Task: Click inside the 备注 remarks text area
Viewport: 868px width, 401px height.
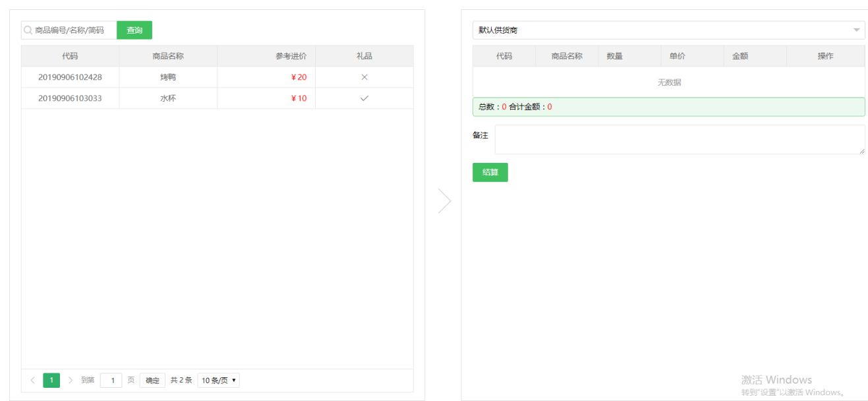Action: [x=679, y=139]
